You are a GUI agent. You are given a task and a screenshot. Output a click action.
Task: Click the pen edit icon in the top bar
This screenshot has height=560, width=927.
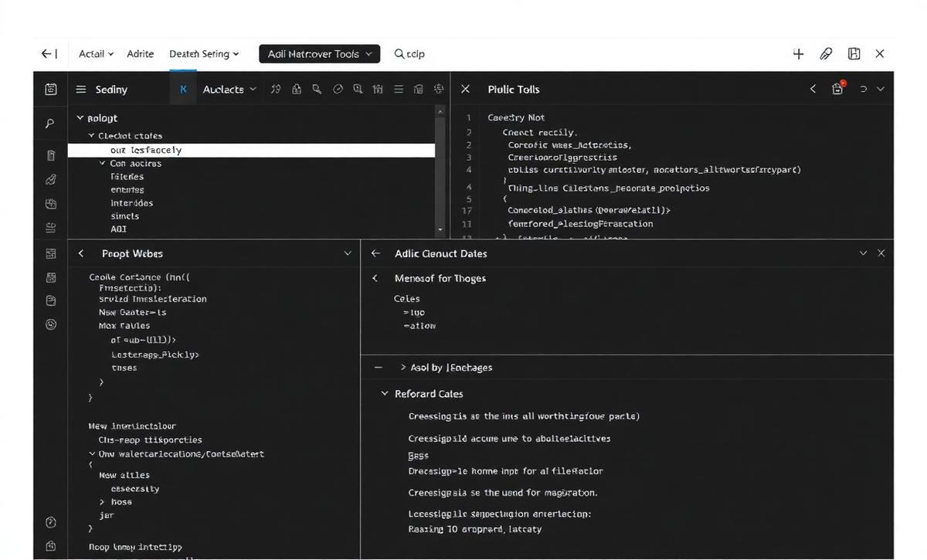tap(826, 54)
